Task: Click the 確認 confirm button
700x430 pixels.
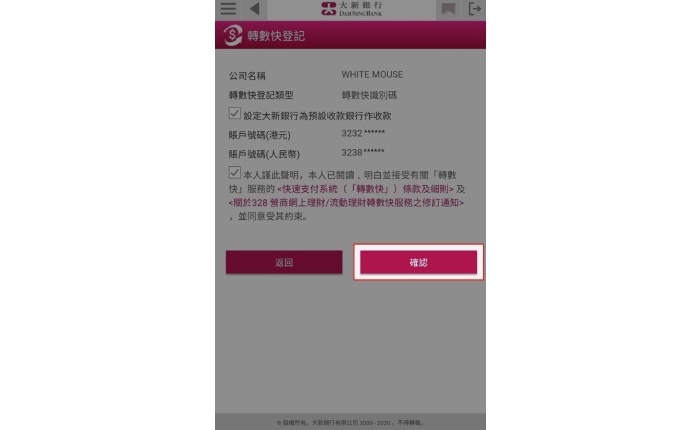Action: coord(418,262)
